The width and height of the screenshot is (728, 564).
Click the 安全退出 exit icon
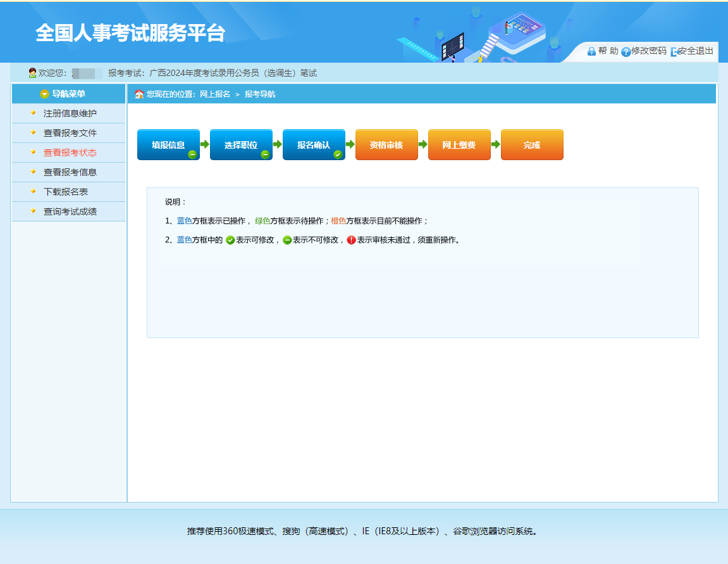point(674,52)
